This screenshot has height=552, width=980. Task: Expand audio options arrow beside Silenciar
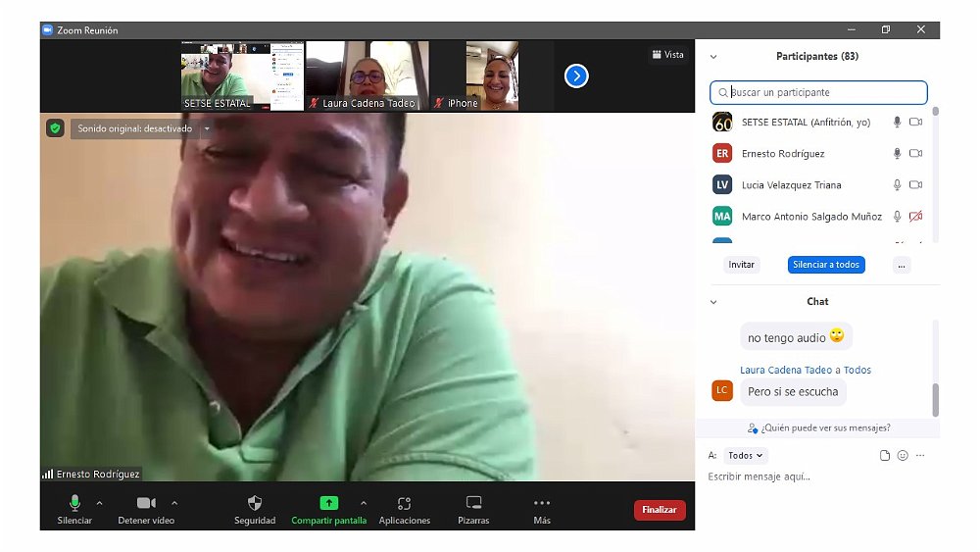tap(99, 503)
